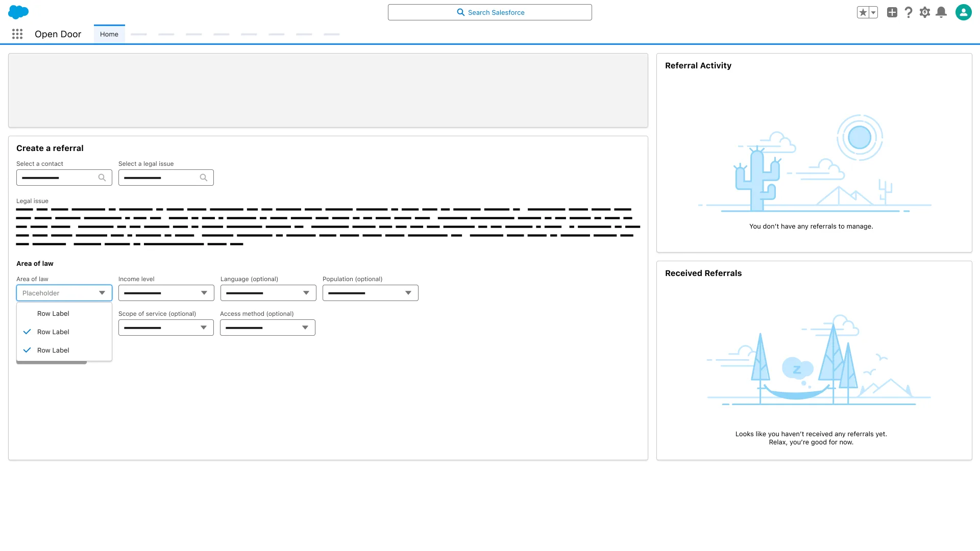Click the Select a contact lookup field
This screenshot has height=551, width=980.
tap(64, 178)
